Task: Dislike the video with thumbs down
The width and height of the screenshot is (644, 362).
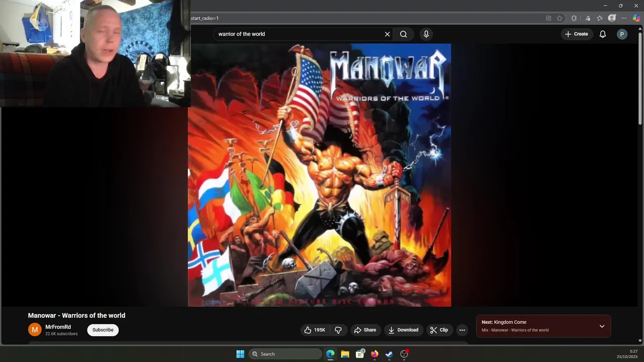Action: (x=339, y=330)
